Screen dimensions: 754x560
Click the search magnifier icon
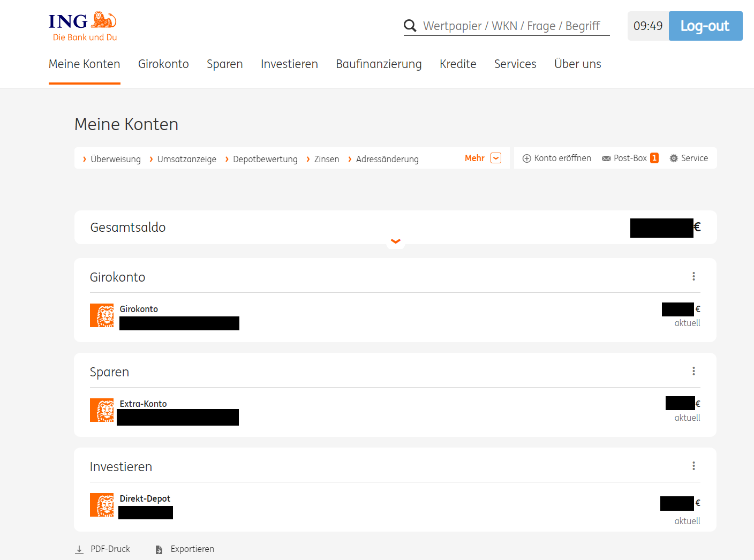tap(410, 26)
